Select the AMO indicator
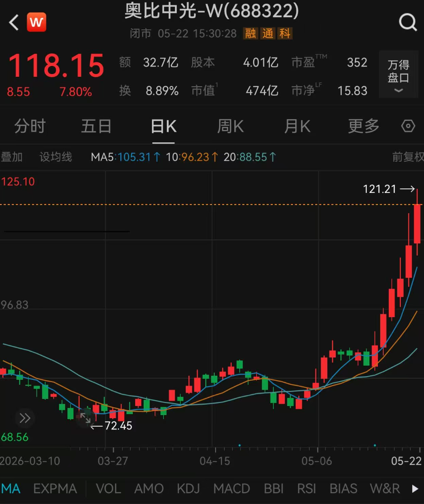 [149, 489]
